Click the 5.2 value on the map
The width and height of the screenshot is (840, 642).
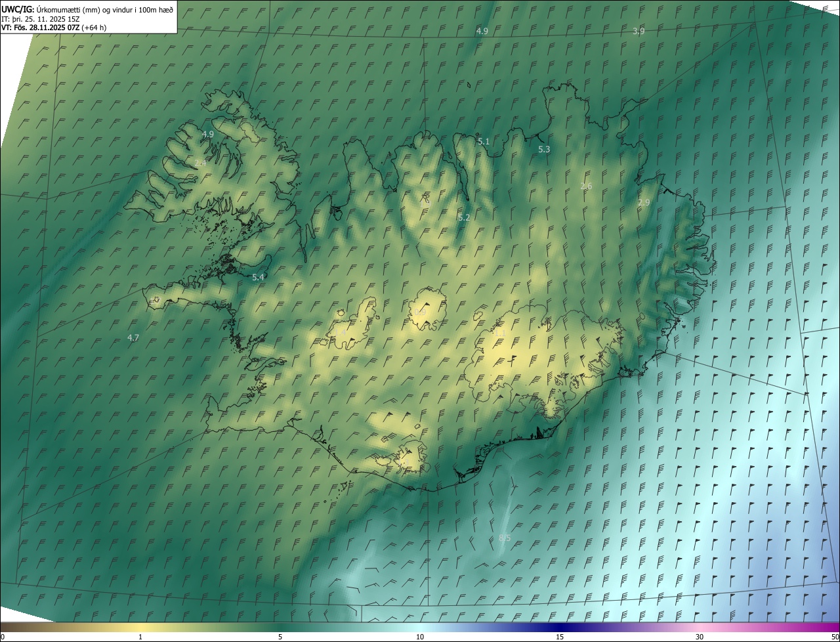[464, 217]
